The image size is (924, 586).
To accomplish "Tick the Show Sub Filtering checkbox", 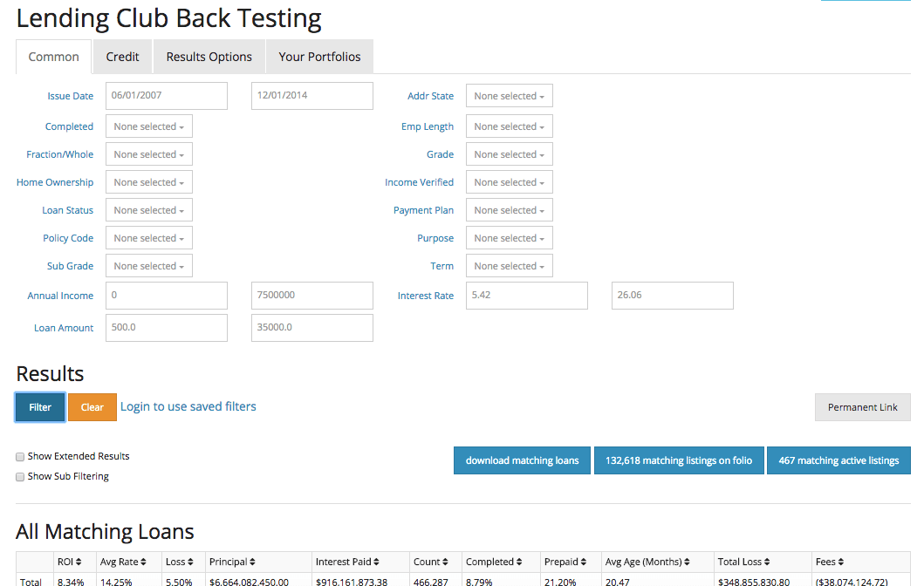I will tap(20, 477).
